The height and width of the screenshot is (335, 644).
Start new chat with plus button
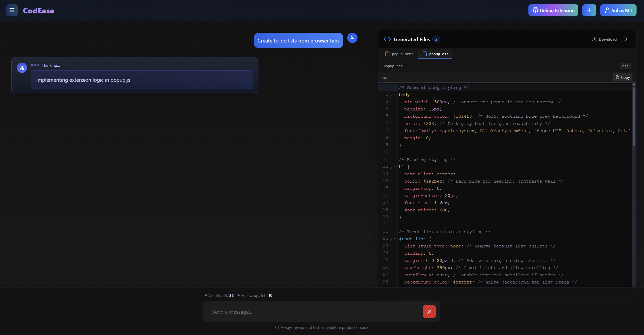point(589,10)
